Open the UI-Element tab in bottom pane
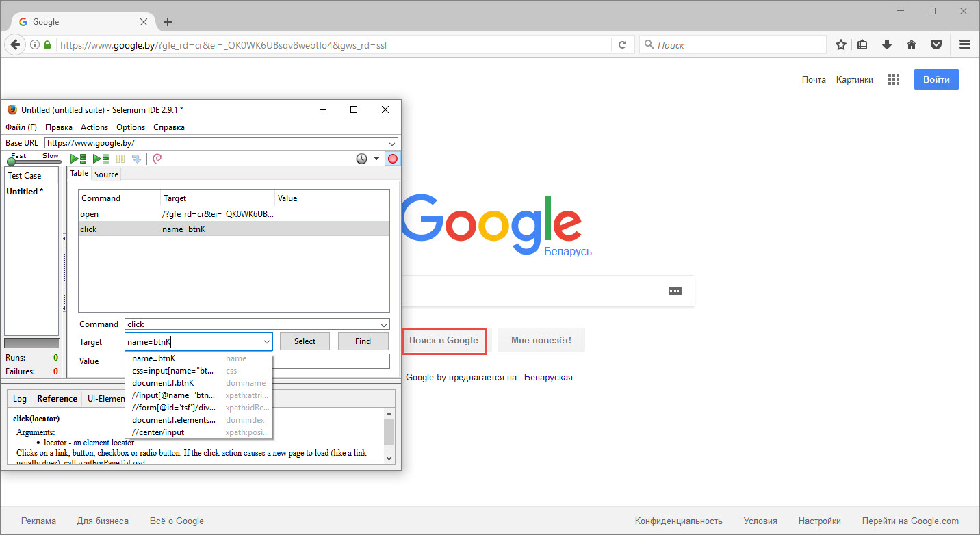 tap(104, 399)
